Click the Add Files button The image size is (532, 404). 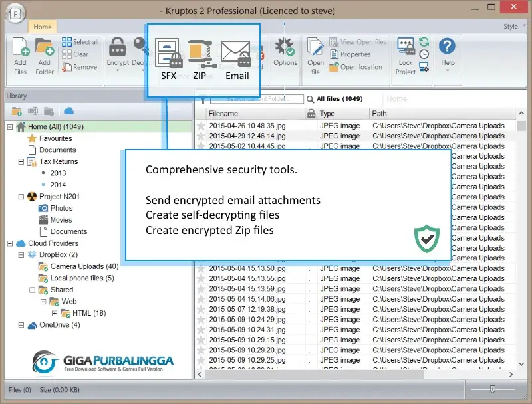(x=21, y=56)
